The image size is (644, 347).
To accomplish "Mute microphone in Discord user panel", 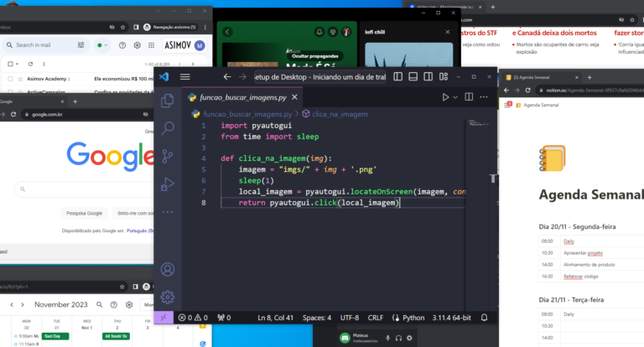I will pyautogui.click(x=387, y=338).
